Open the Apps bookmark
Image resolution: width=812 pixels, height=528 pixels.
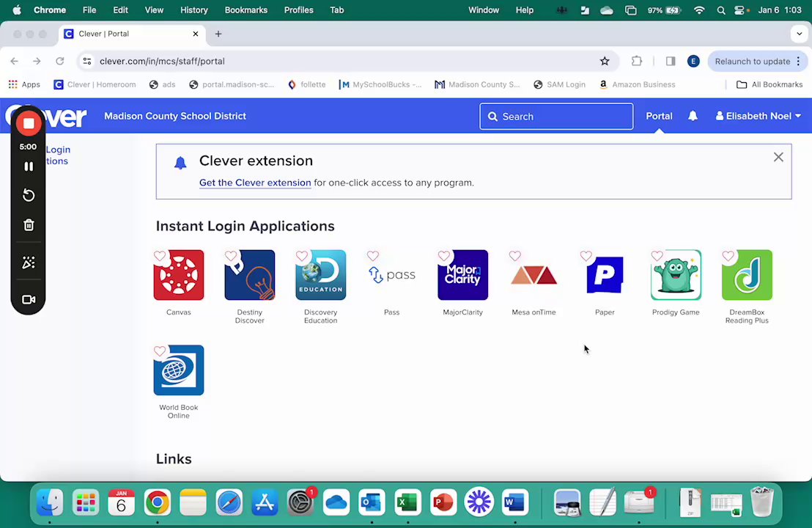(x=24, y=84)
